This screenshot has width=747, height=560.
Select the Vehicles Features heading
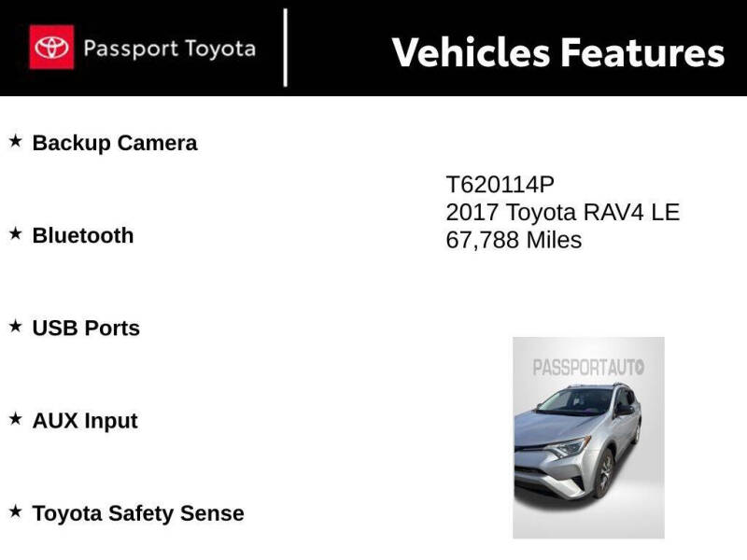[x=557, y=52]
